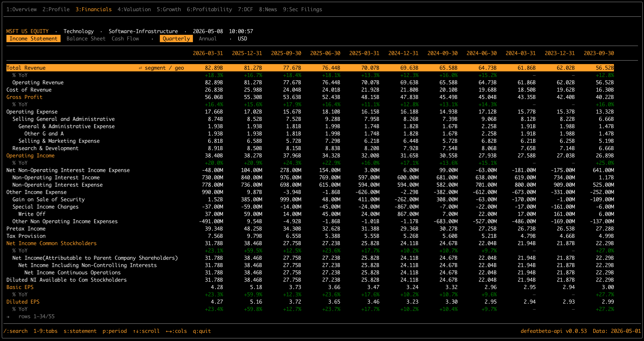Select the 2025-06-30 column header
Viewport: 644px width, 341px height.
pos(325,53)
